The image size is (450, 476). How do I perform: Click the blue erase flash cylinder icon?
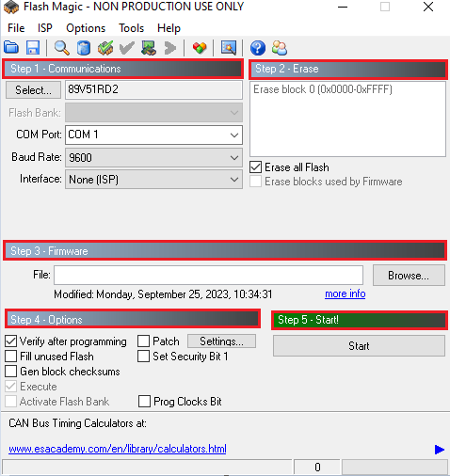(84, 48)
